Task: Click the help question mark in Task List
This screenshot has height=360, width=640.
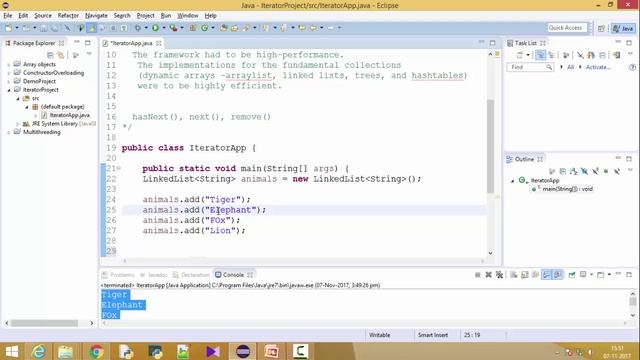Action: pyautogui.click(x=632, y=67)
